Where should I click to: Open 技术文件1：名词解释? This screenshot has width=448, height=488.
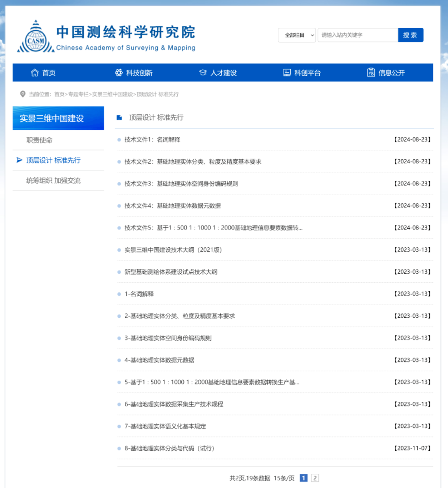152,139
